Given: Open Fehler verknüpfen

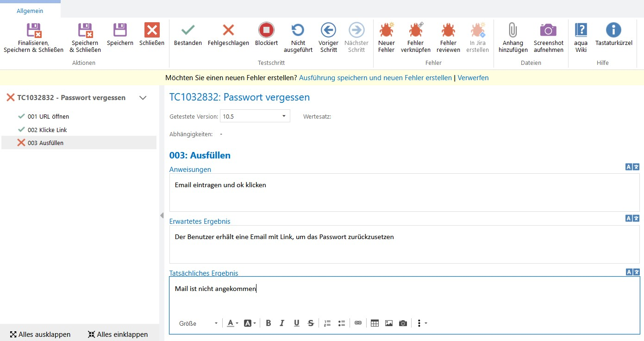Looking at the screenshot, I should 415,31.
